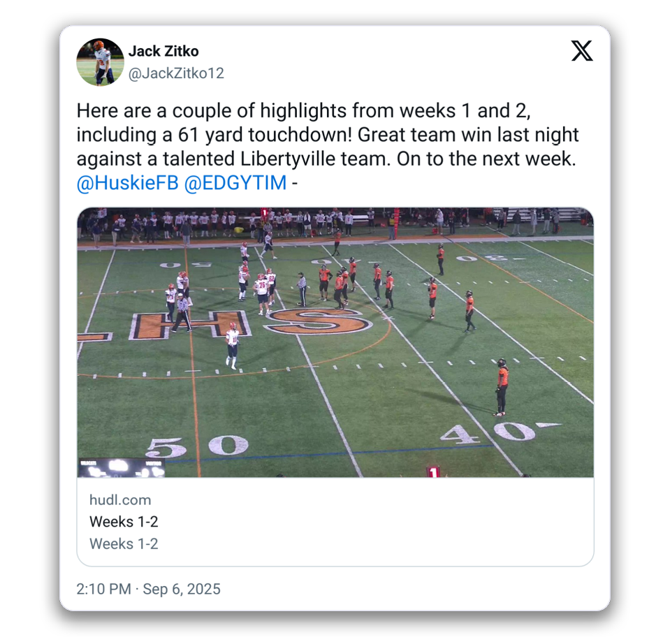Open the @EDGYTIM mention
670x644 pixels.
coord(235,183)
